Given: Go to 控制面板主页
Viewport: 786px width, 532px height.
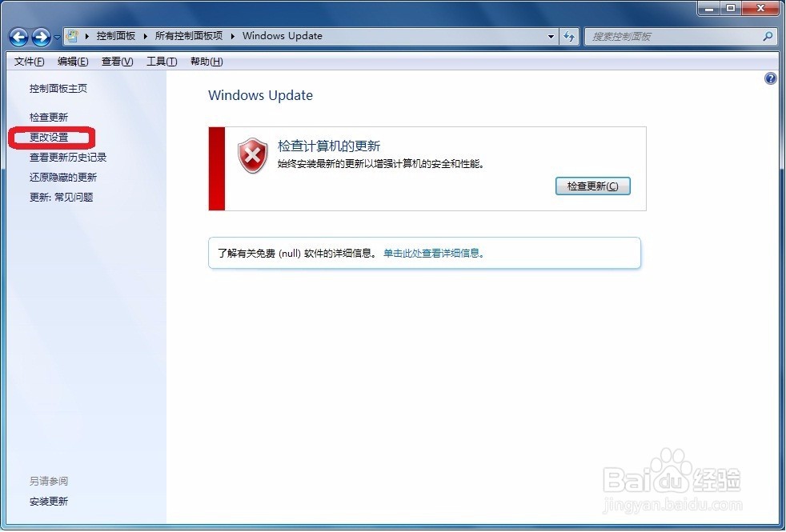Looking at the screenshot, I should click(58, 89).
